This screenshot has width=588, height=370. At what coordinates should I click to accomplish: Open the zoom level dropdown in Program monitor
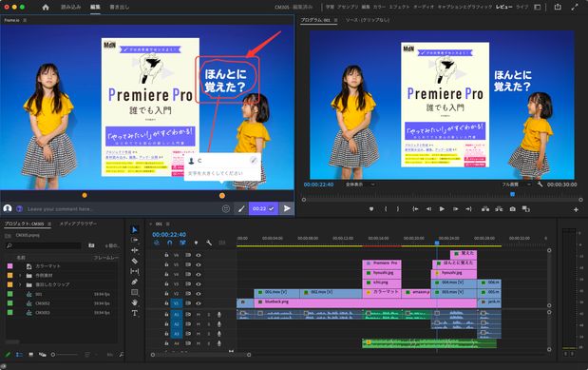pyautogui.click(x=359, y=185)
